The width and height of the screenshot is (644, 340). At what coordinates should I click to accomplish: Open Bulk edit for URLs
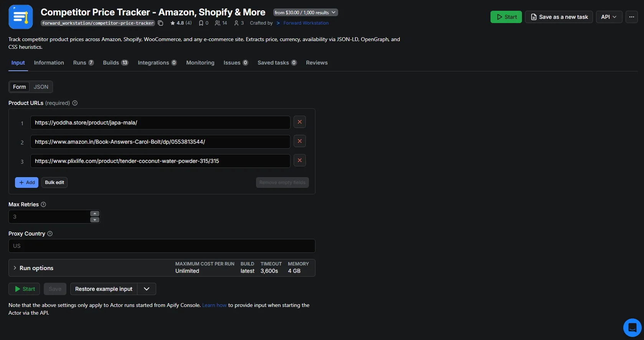point(54,182)
